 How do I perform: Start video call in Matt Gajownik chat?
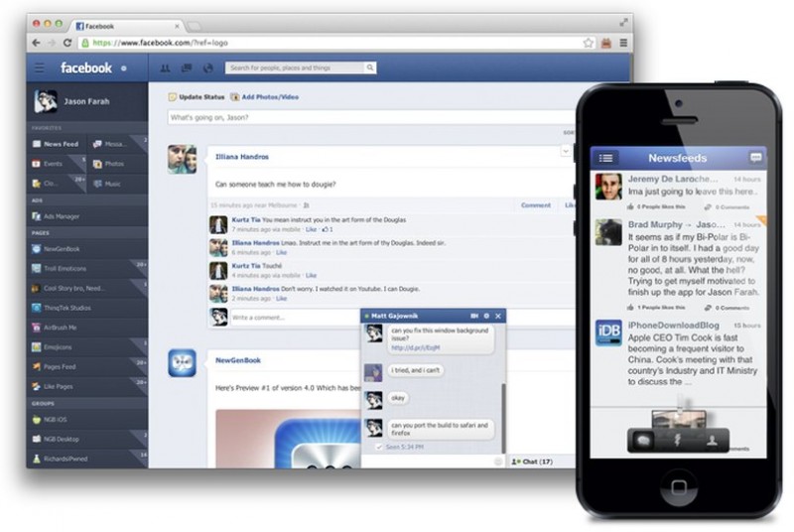click(x=474, y=316)
